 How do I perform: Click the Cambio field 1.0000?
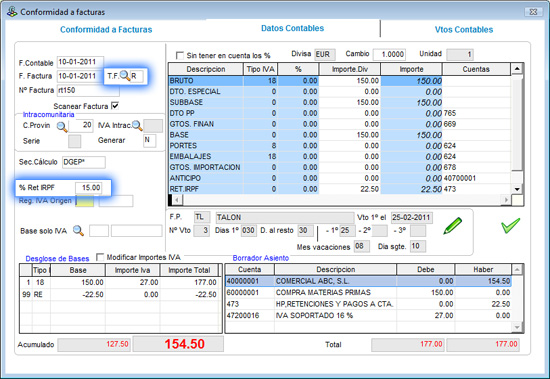389,54
